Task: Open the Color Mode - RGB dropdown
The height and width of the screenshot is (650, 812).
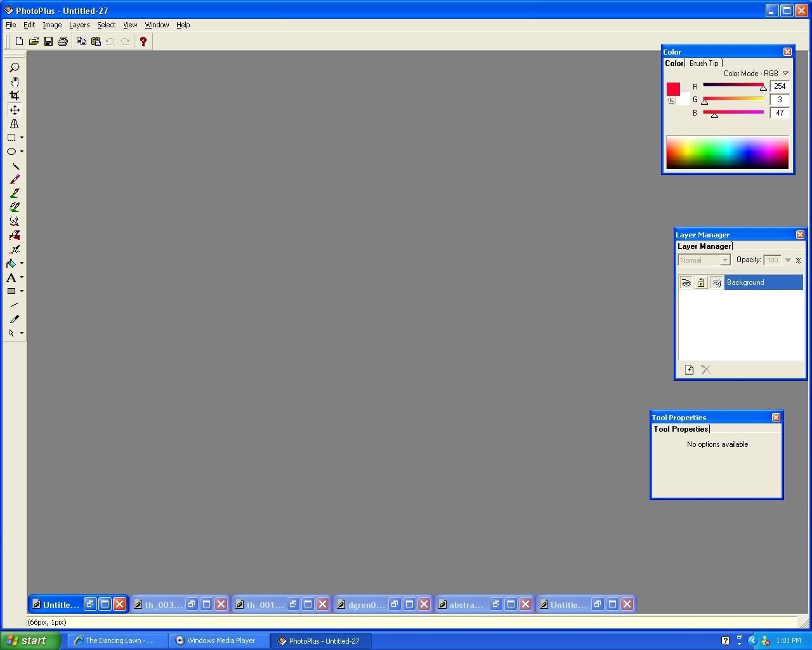Action: [785, 73]
